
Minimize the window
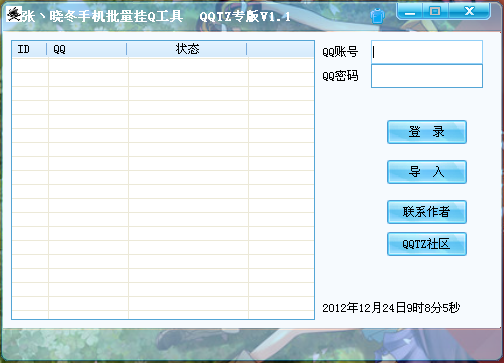tap(410, 11)
